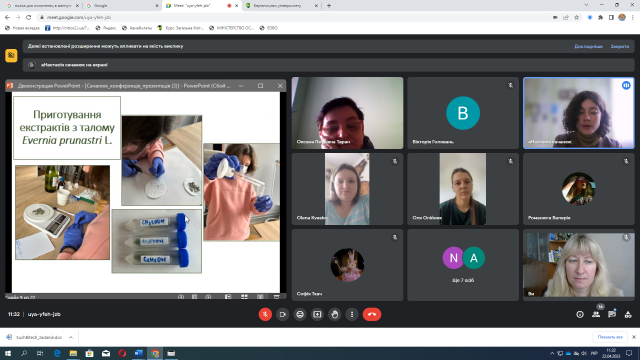Image resolution: width=640 pixels, height=360 pixels.
Task: Open a new browser tab
Action: point(329,6)
